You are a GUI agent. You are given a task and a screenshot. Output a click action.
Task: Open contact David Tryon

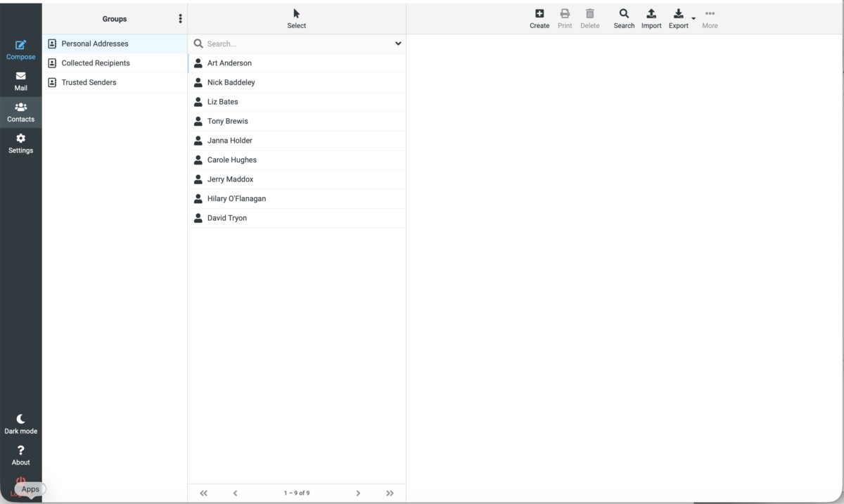coord(297,218)
